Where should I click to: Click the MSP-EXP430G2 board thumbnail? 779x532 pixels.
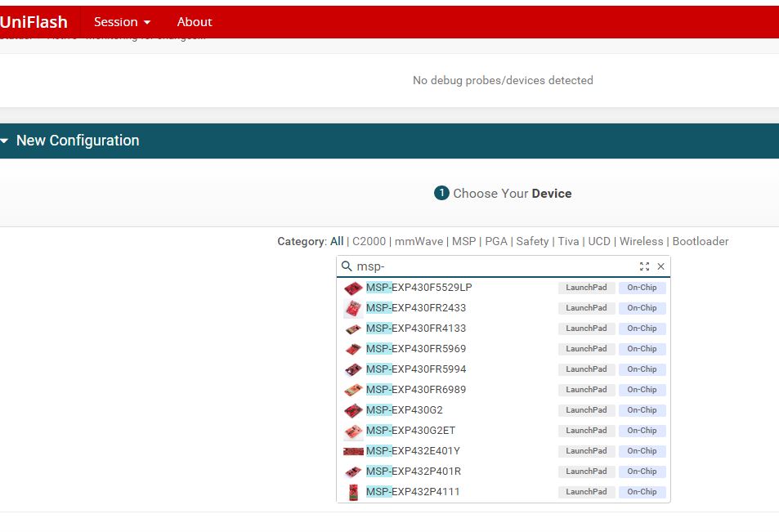point(353,410)
